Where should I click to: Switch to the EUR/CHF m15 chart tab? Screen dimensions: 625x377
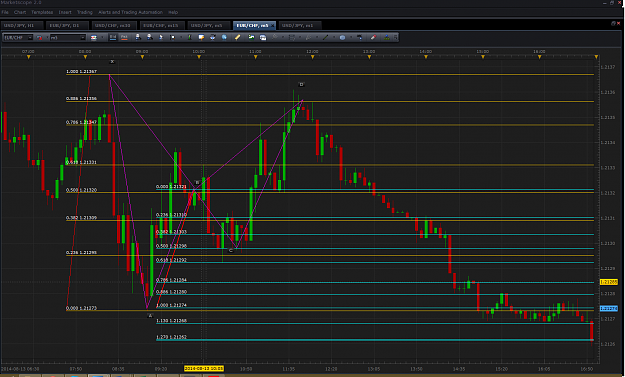click(x=161, y=26)
